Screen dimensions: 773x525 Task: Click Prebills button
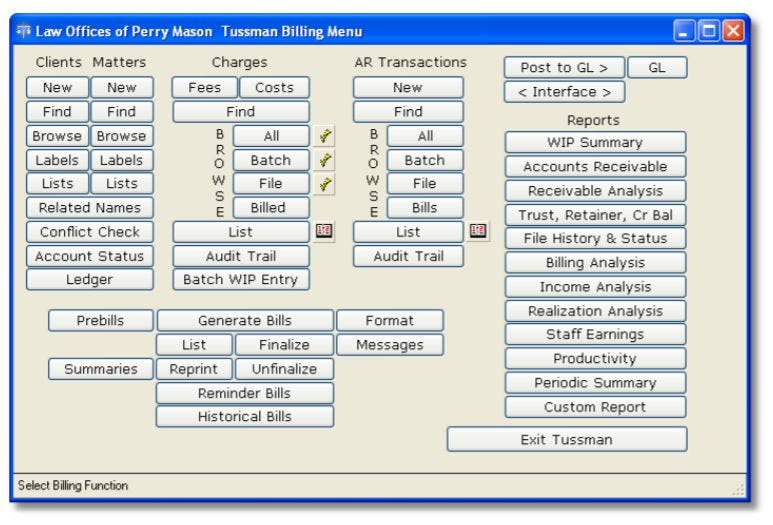click(x=101, y=320)
